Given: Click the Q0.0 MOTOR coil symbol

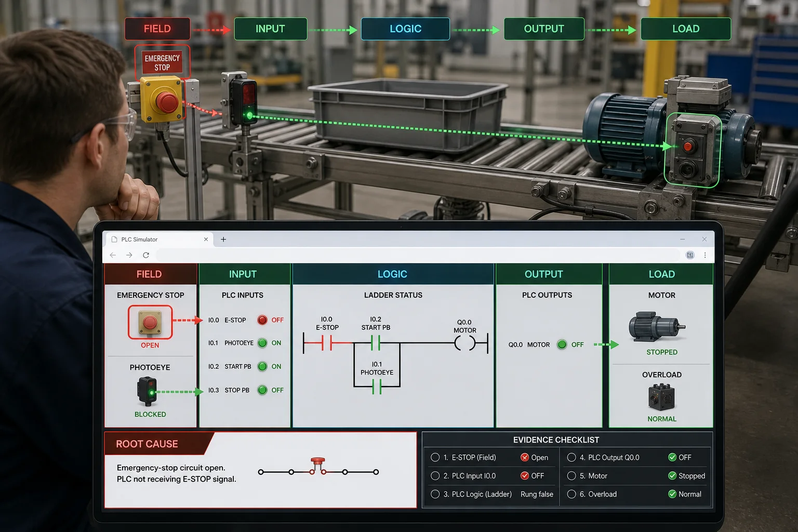Looking at the screenshot, I should 464,343.
